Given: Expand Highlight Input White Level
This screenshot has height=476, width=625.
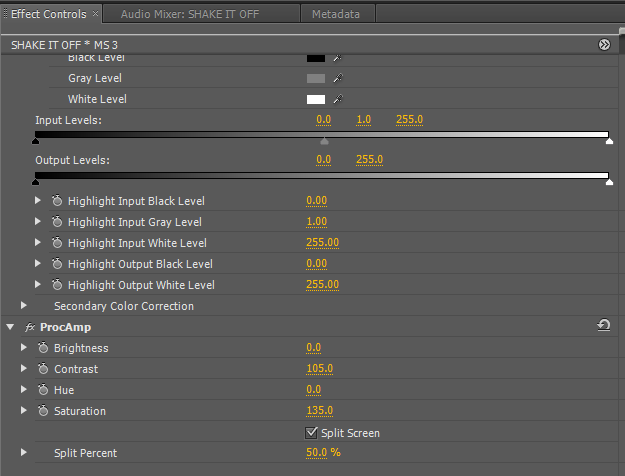Looking at the screenshot, I should (38, 242).
